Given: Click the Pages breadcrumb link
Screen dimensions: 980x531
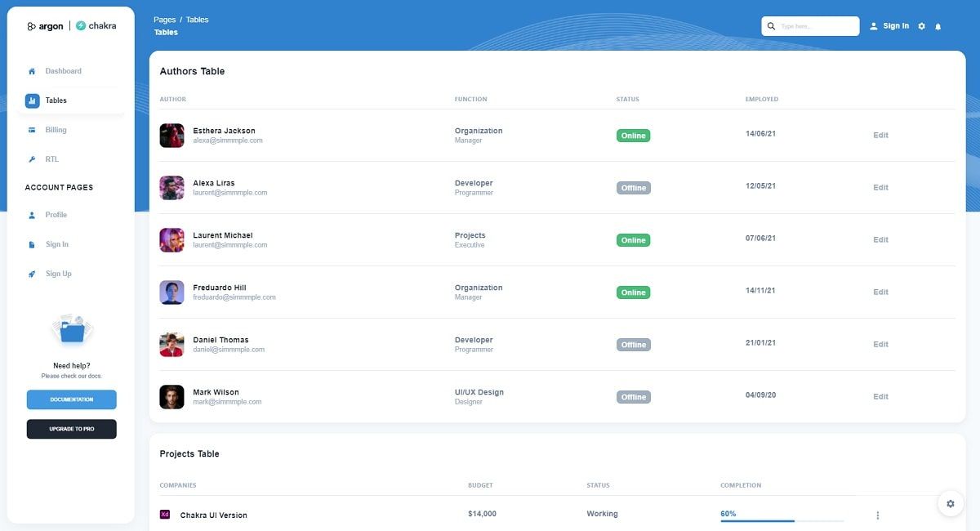Looking at the screenshot, I should (x=164, y=19).
